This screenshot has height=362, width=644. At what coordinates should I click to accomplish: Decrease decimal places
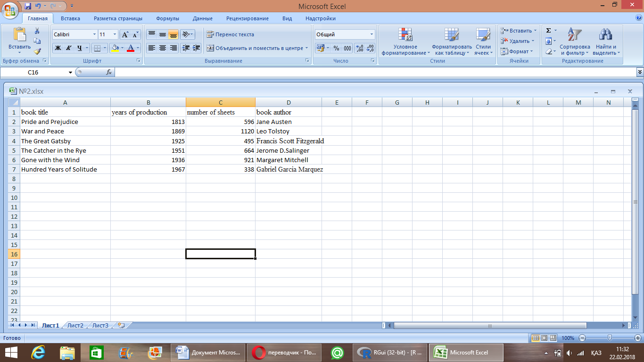tap(370, 48)
